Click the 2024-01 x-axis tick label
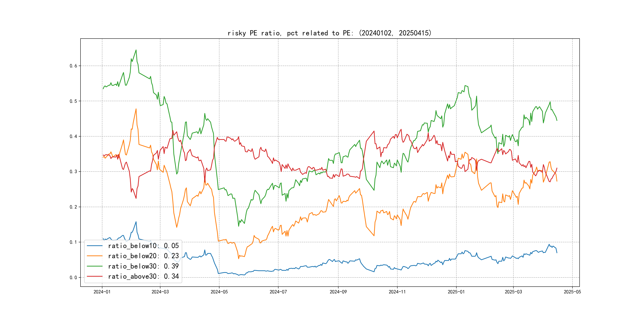This screenshot has width=644, height=322. pos(102,292)
